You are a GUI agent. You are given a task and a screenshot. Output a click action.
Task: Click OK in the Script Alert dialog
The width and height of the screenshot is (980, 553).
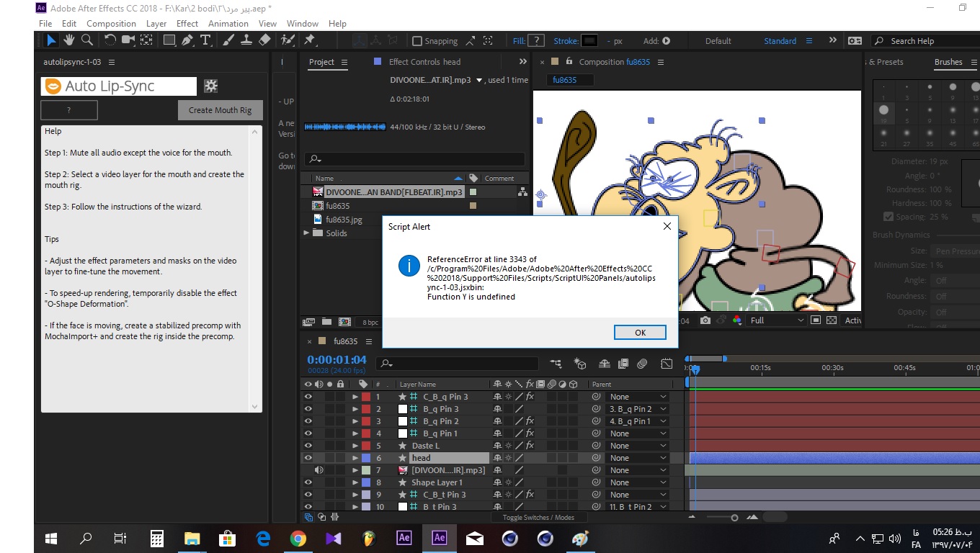point(640,333)
